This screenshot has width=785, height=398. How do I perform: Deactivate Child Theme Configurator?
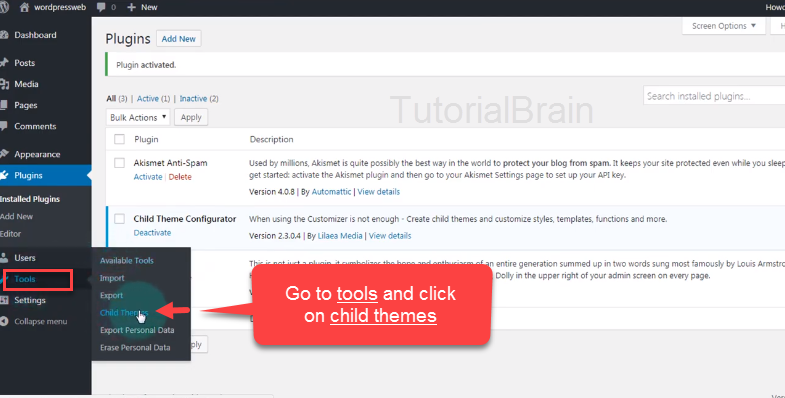152,233
